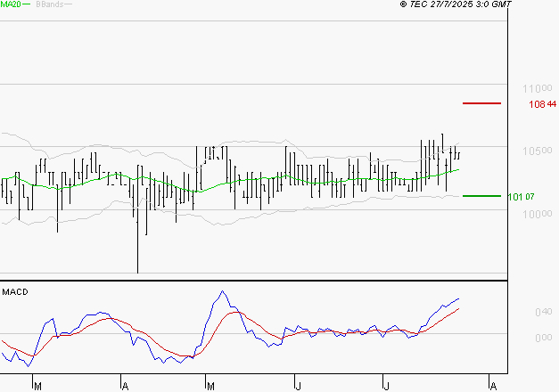The height and width of the screenshot is (392, 559).
Task: Click the first A month marker on the time axis
Action: [x=125, y=386]
